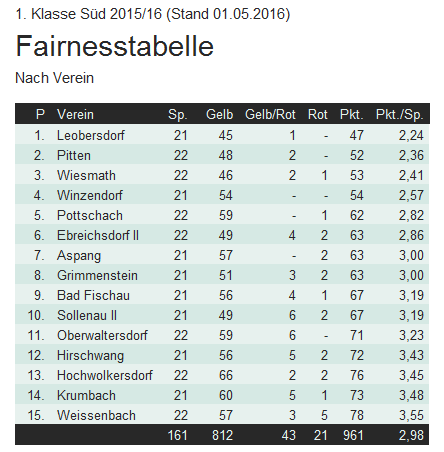Image resolution: width=444 pixels, height=452 pixels.
Task: Select the Pitten team row
Action: 222,155
